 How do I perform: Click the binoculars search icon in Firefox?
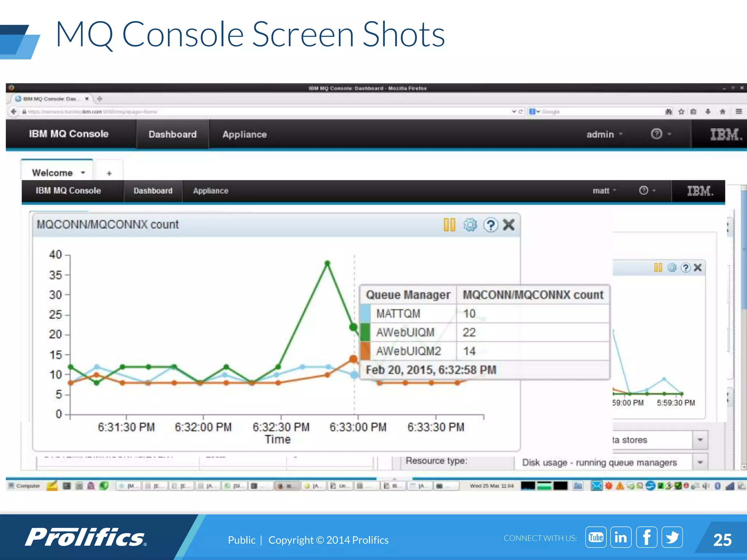[x=669, y=112]
